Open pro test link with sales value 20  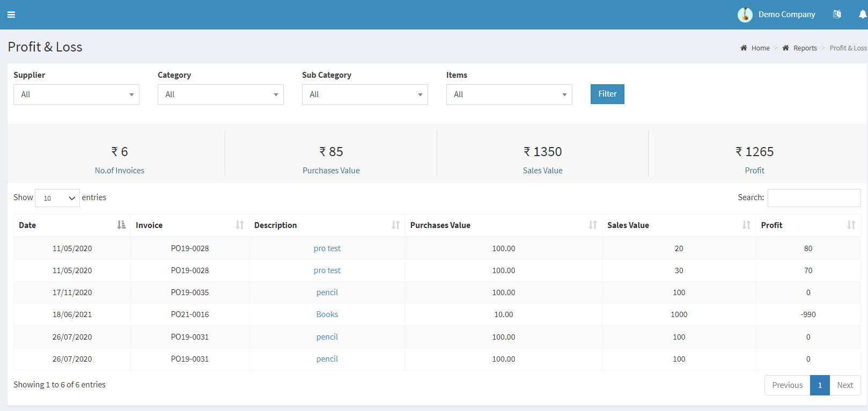pyautogui.click(x=327, y=248)
